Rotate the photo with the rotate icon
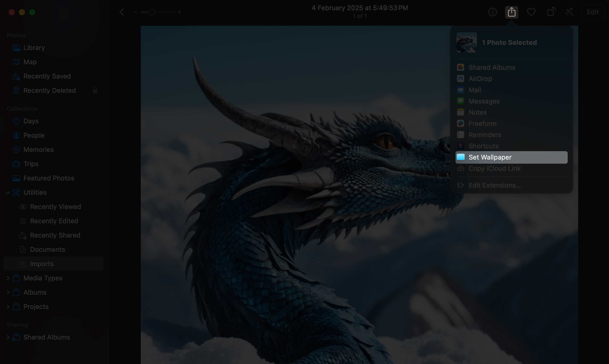This screenshot has height=364, width=609. coord(551,12)
